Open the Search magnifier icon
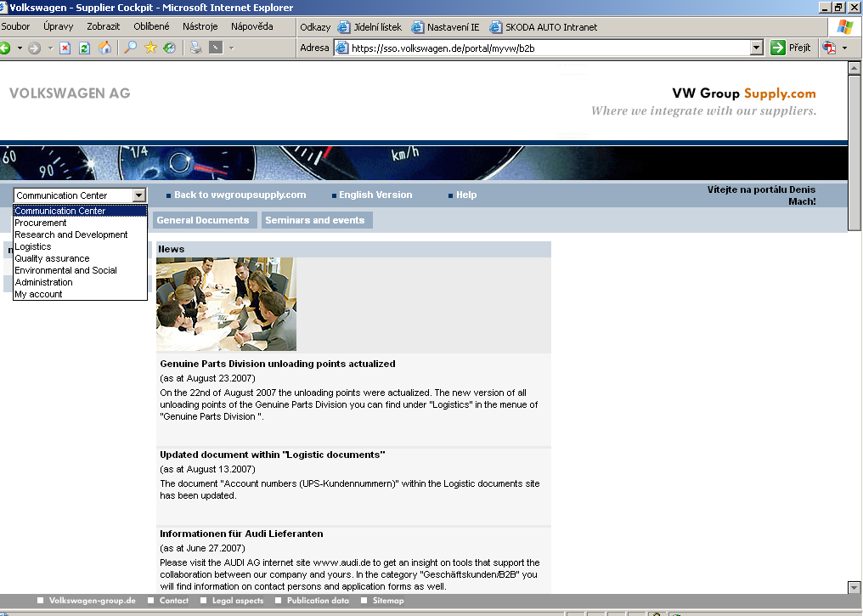 coord(131,48)
